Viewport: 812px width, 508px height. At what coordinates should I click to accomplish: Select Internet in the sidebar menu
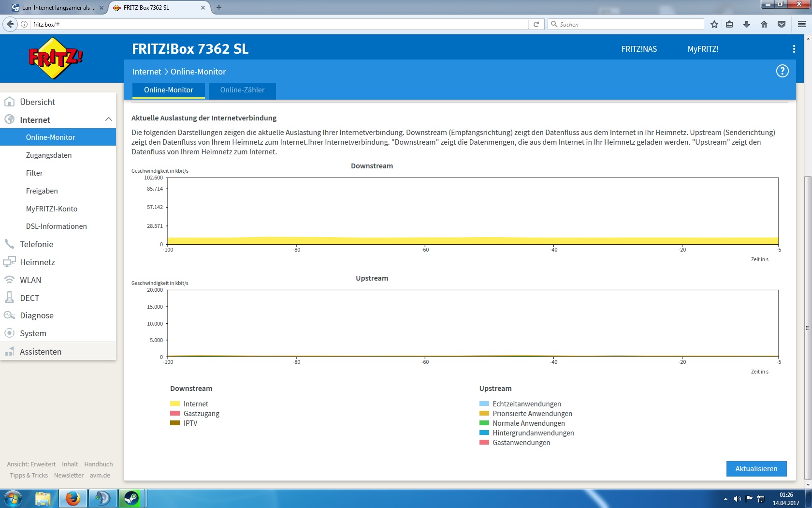[x=58, y=120]
